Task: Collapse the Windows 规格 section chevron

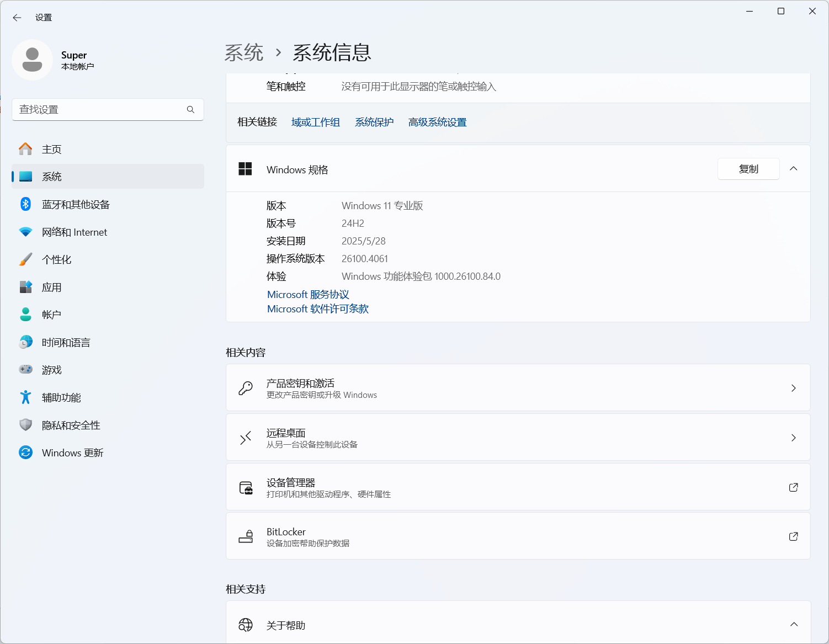Action: [x=794, y=169]
